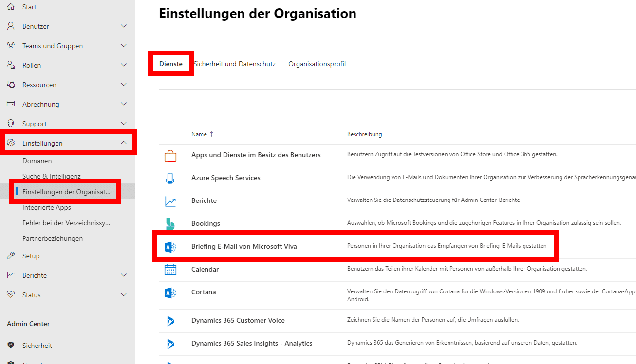Click the Support headset icon
This screenshot has height=364, width=636.
point(11,124)
